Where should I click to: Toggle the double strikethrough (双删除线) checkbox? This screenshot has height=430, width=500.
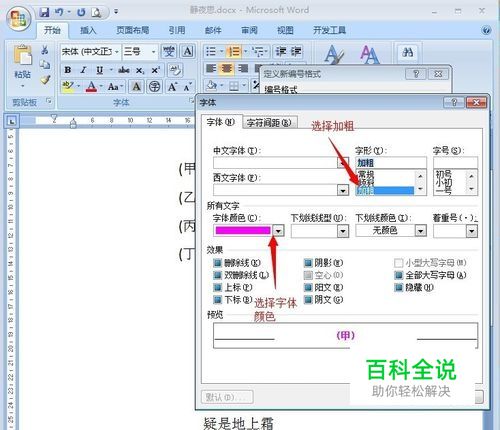coord(217,275)
